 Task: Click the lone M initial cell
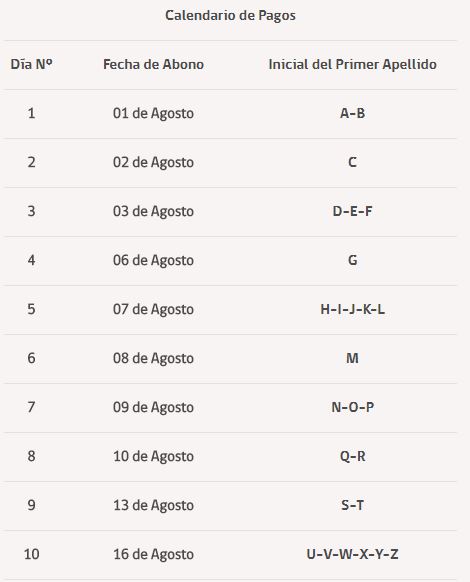point(352,358)
